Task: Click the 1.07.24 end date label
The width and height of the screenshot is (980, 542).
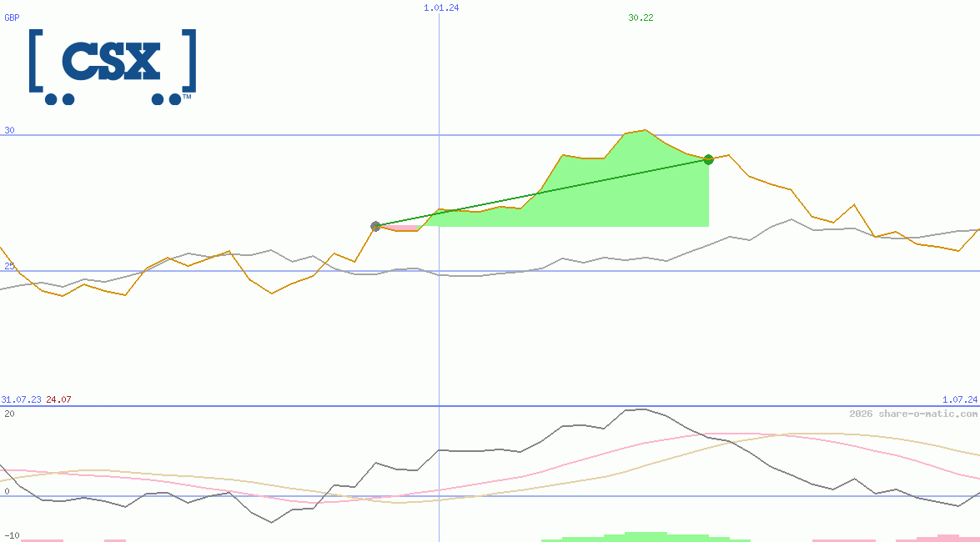Action: 960,399
